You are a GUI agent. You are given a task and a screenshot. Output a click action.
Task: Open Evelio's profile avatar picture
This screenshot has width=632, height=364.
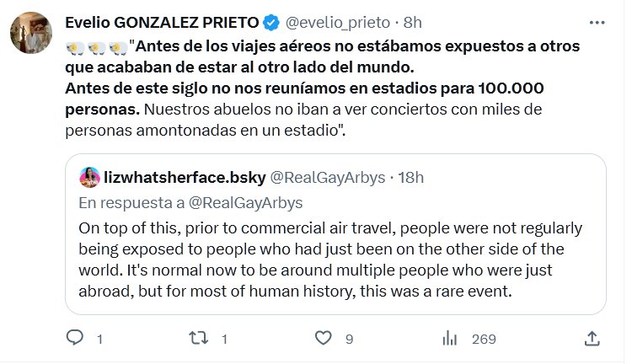point(29,34)
